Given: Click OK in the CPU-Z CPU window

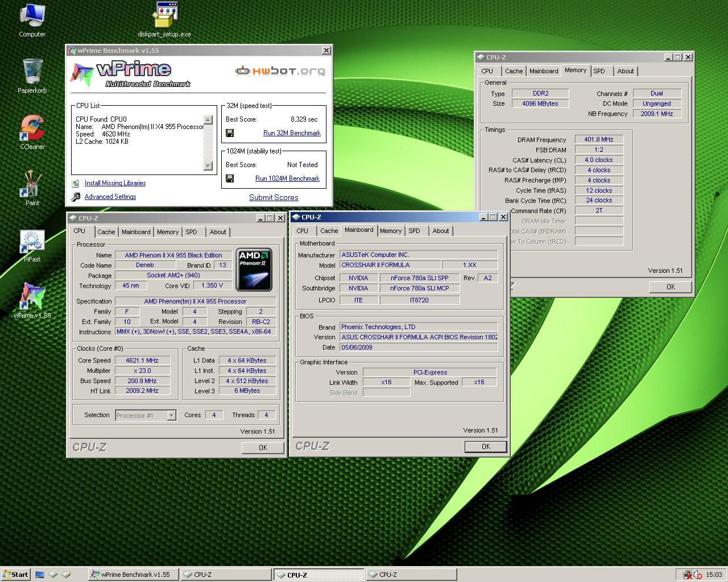Looking at the screenshot, I should tap(263, 447).
